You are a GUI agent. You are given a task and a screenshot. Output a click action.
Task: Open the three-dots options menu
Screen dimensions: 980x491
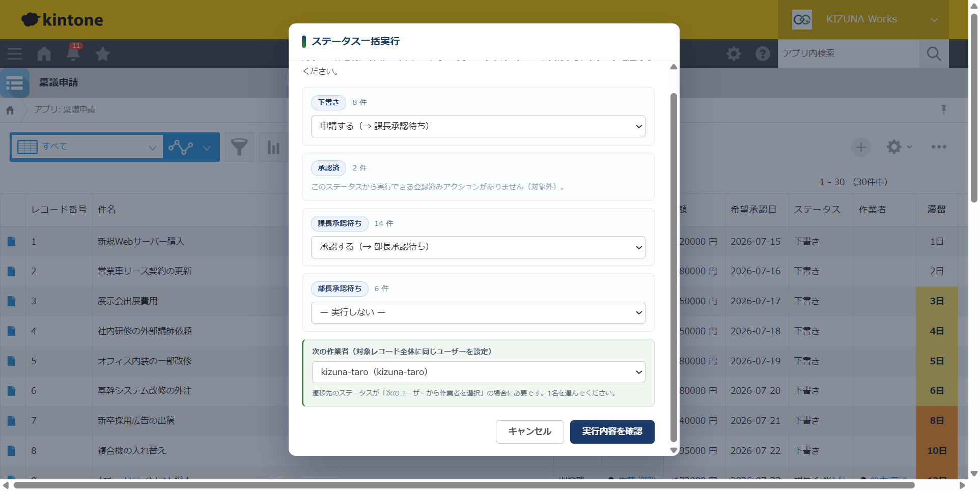click(x=939, y=147)
